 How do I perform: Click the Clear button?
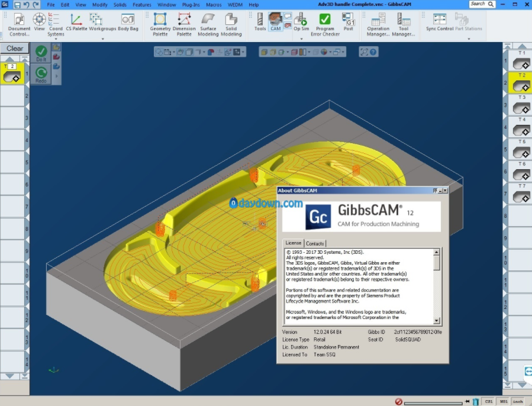click(x=15, y=49)
